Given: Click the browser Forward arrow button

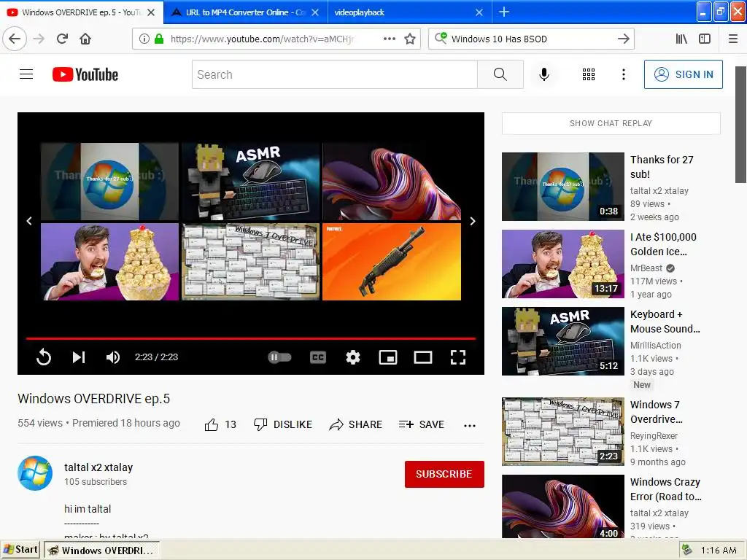Looking at the screenshot, I should (x=39, y=39).
